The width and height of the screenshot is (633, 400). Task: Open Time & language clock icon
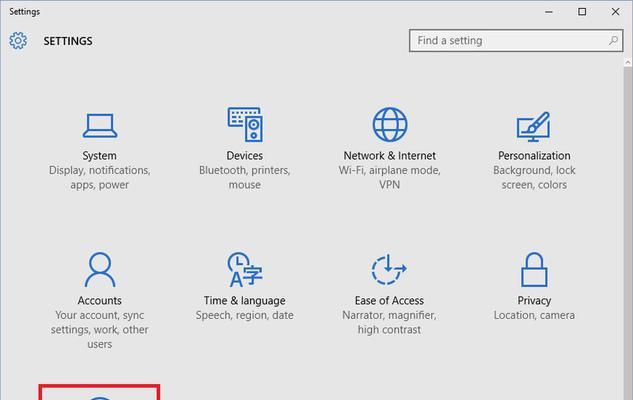click(245, 269)
